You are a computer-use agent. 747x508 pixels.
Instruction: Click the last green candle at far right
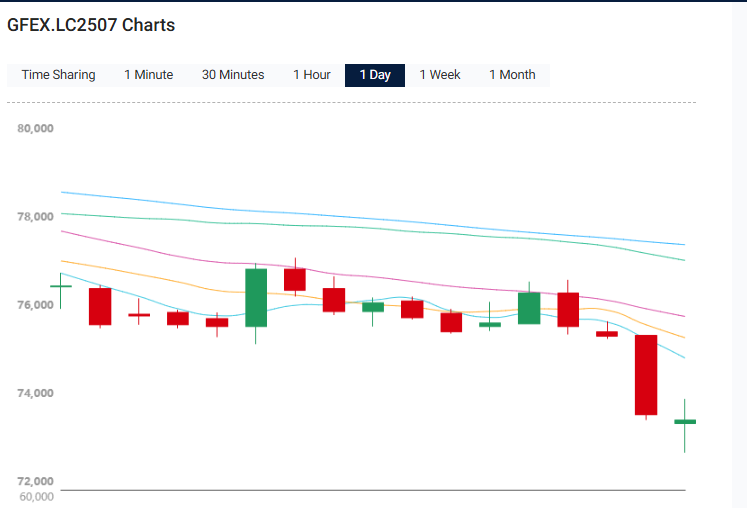685,422
